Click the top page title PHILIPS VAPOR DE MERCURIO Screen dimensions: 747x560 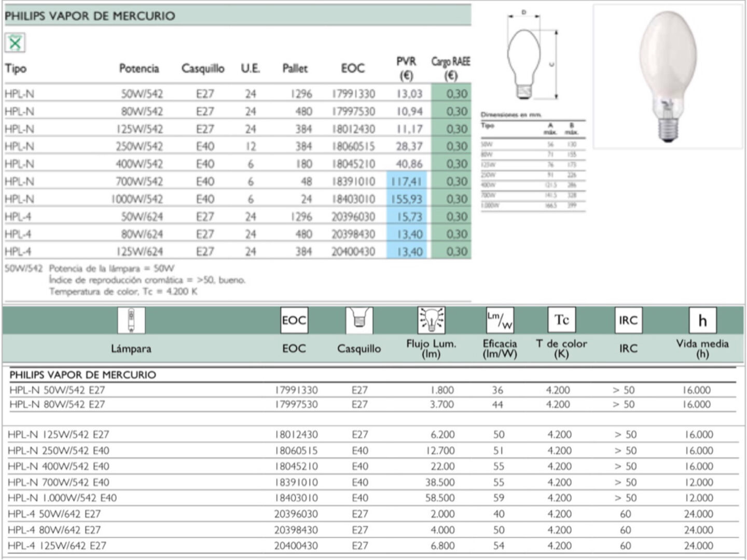[x=90, y=16]
